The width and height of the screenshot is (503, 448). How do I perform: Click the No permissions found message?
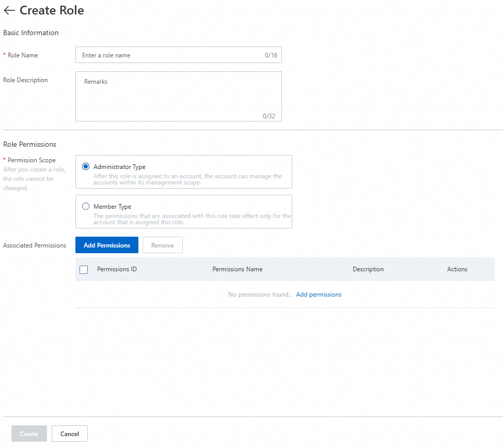(x=260, y=295)
